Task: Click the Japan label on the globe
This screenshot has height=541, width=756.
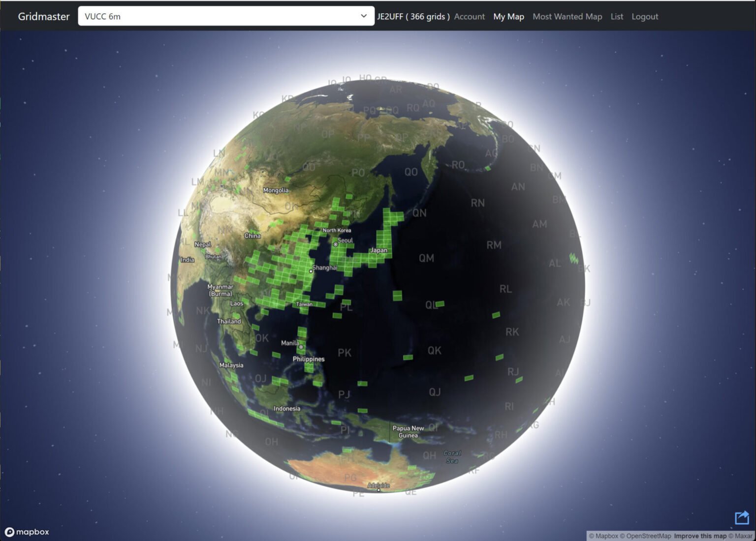Action: (378, 250)
